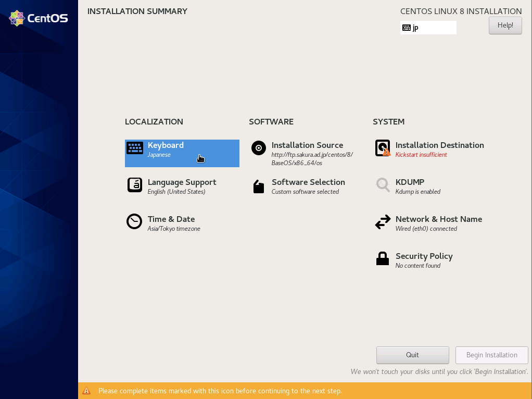Open the Keyboard settings label
532x399 pixels.
click(166, 145)
